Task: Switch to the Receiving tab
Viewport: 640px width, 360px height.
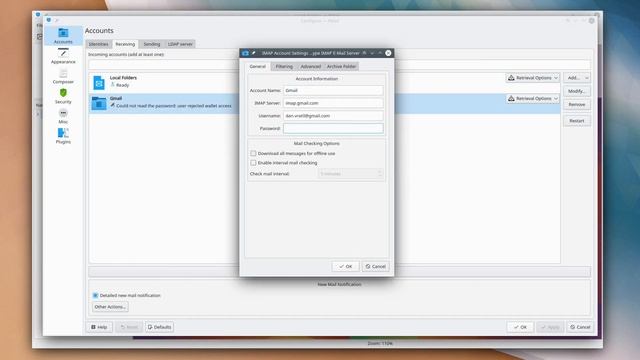Action: tap(125, 44)
